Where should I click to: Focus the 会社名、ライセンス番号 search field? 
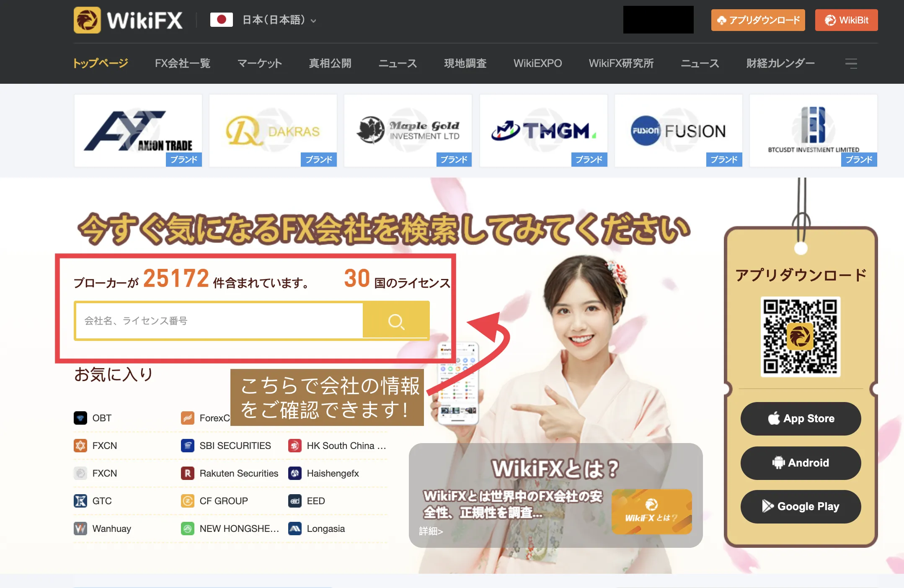[219, 321]
